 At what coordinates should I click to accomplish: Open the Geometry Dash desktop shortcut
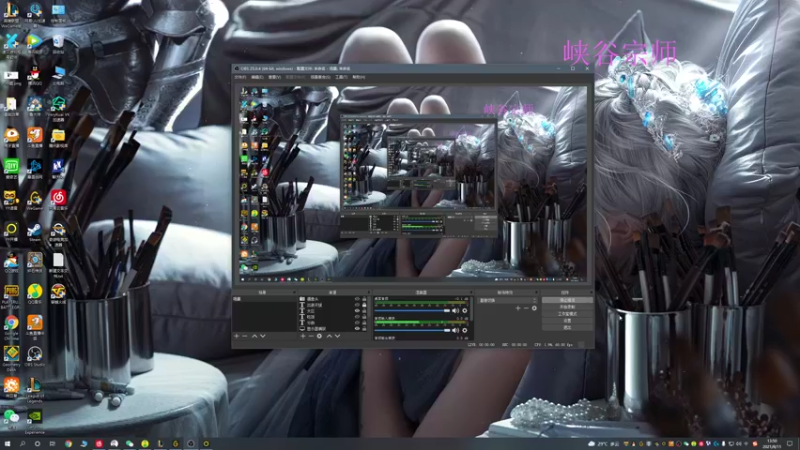coord(11,357)
